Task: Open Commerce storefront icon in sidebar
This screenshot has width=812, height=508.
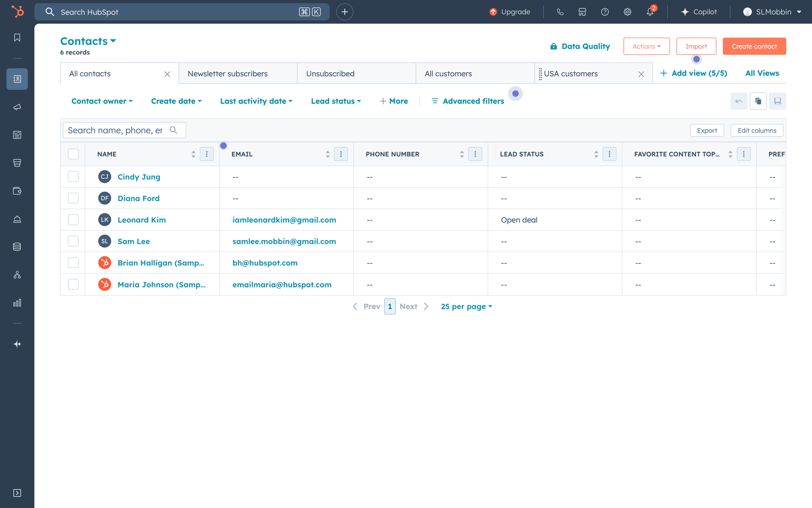Action: (x=17, y=163)
